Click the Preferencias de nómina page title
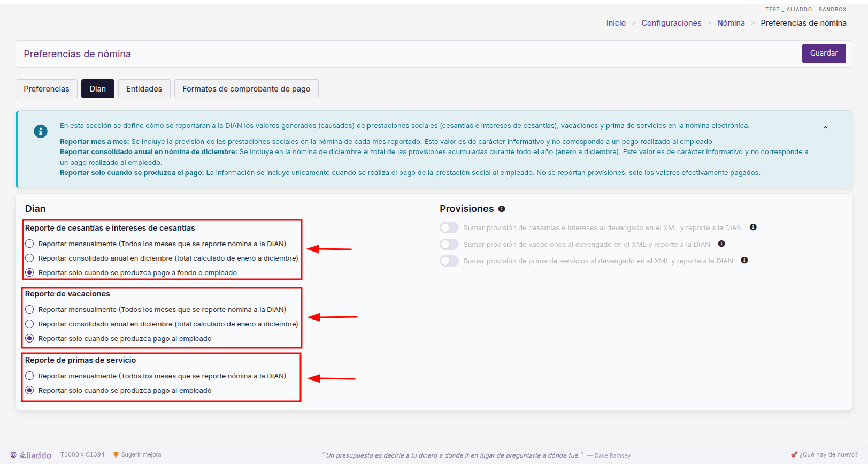 click(x=78, y=54)
